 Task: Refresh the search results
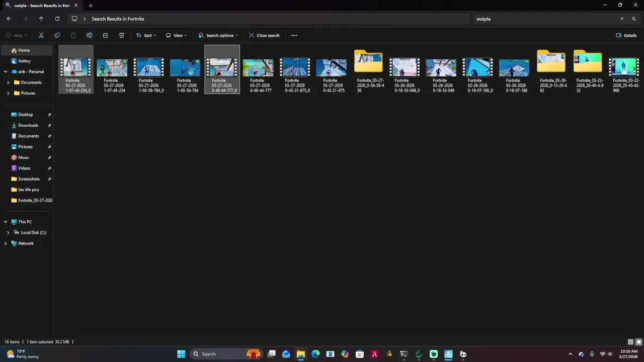tap(57, 19)
